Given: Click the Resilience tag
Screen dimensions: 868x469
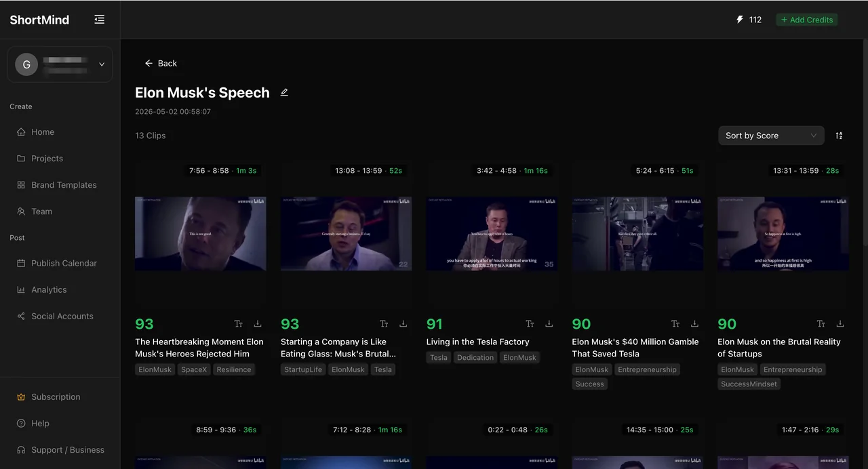Looking at the screenshot, I should [234, 370].
